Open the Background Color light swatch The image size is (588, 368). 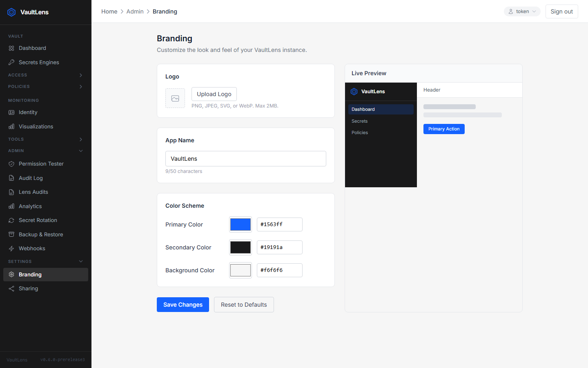point(241,270)
